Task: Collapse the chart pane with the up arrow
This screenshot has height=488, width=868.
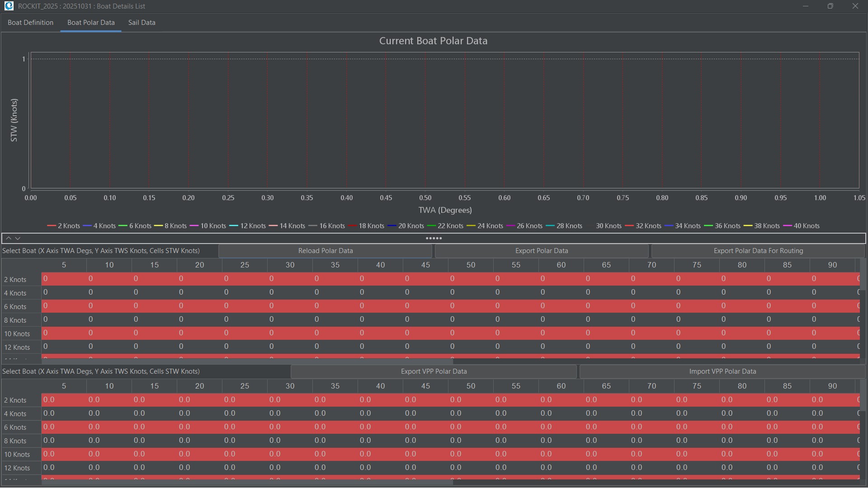Action: (x=9, y=238)
